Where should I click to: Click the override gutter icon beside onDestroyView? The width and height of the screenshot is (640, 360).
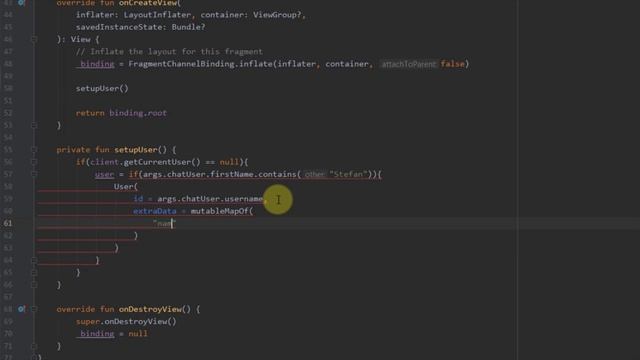[21, 309]
